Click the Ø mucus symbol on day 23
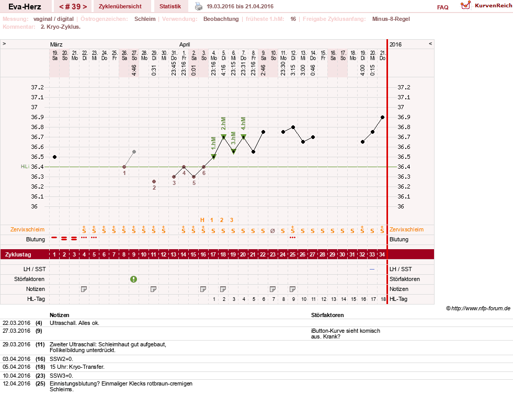Screen dimensions: 513x420 click(272, 231)
